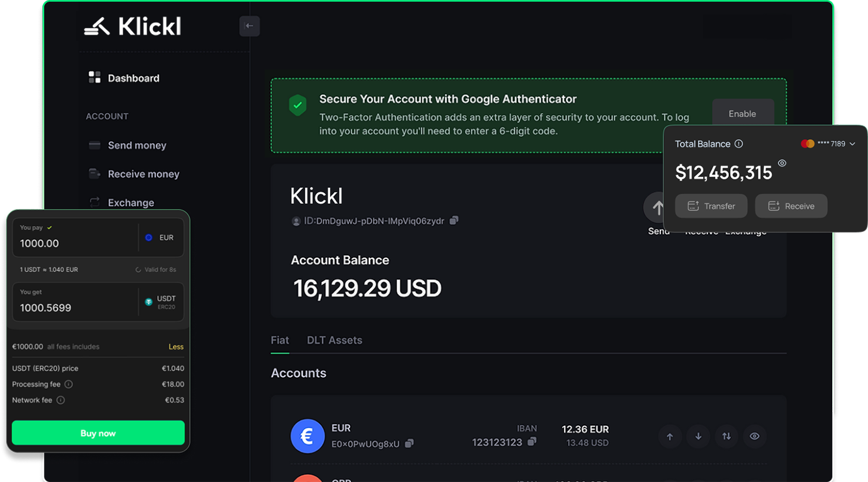This screenshot has height=482, width=868.
Task: Click the USDT (ERC20) price row
Action: (x=98, y=369)
